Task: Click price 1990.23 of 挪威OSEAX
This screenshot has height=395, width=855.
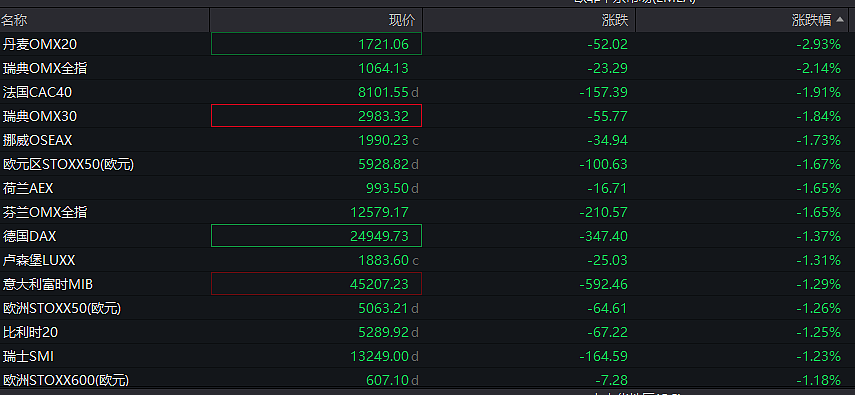Action: [x=383, y=140]
